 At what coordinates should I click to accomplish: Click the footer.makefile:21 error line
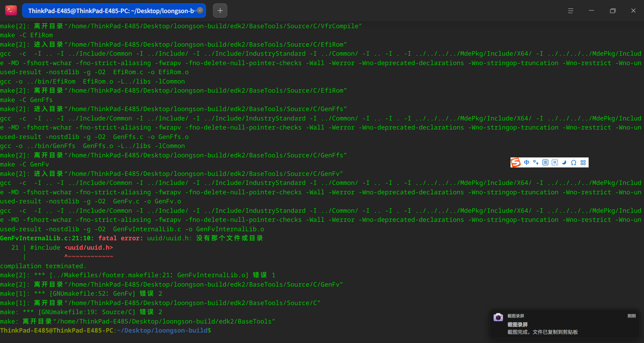click(x=138, y=275)
